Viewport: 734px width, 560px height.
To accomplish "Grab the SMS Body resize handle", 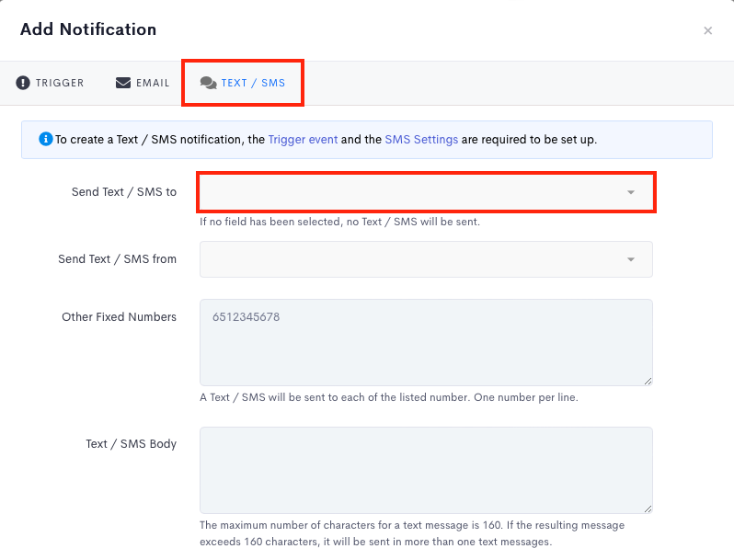I will 648,509.
